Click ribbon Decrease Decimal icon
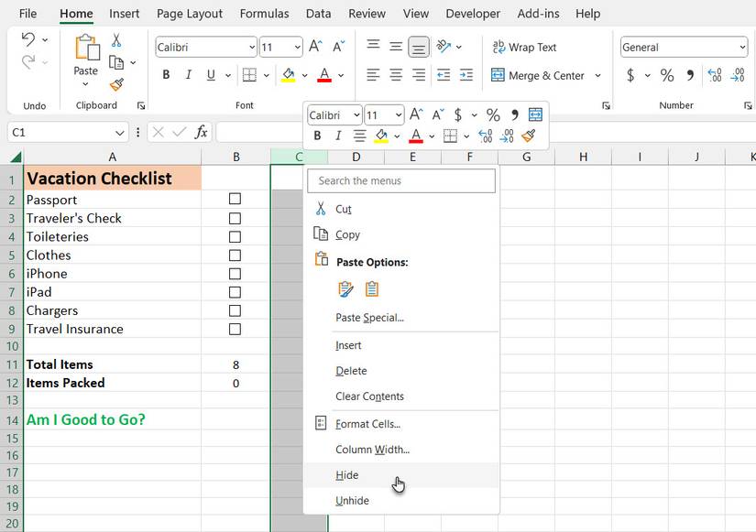Screen dimensions: 756x532 (x=738, y=75)
